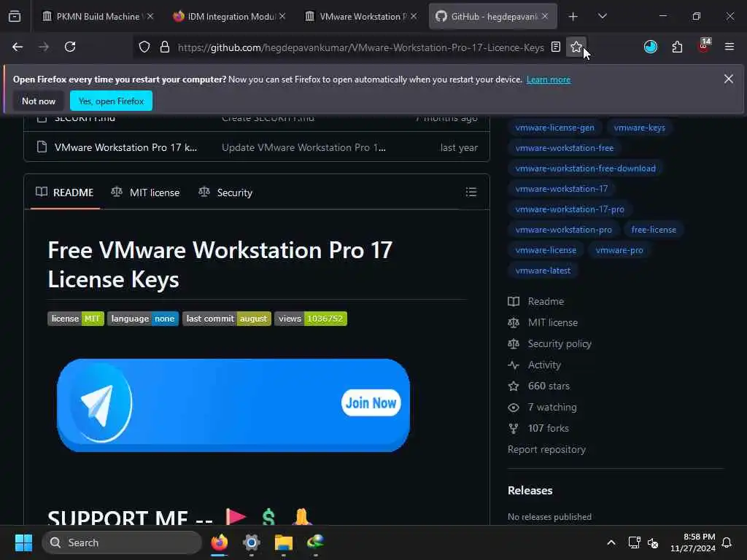Screen dimensions: 747x560
Task: Click the tracking protection shield icon
Action: click(x=144, y=47)
